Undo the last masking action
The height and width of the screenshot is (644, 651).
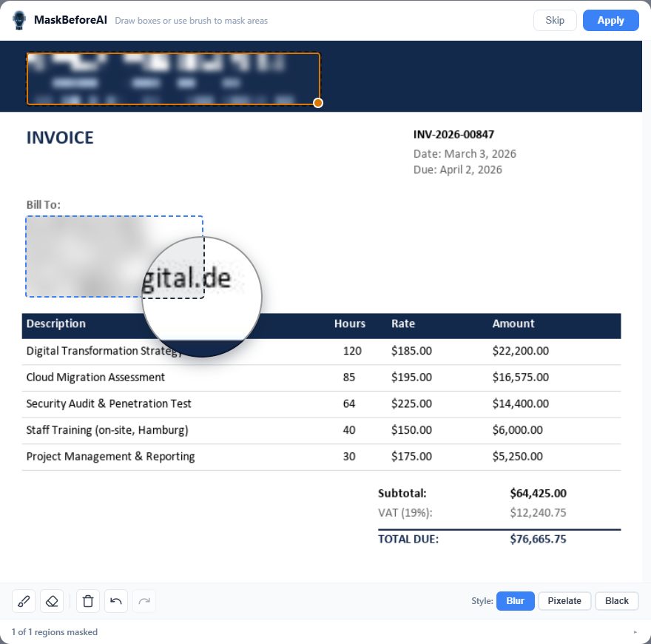coord(115,600)
